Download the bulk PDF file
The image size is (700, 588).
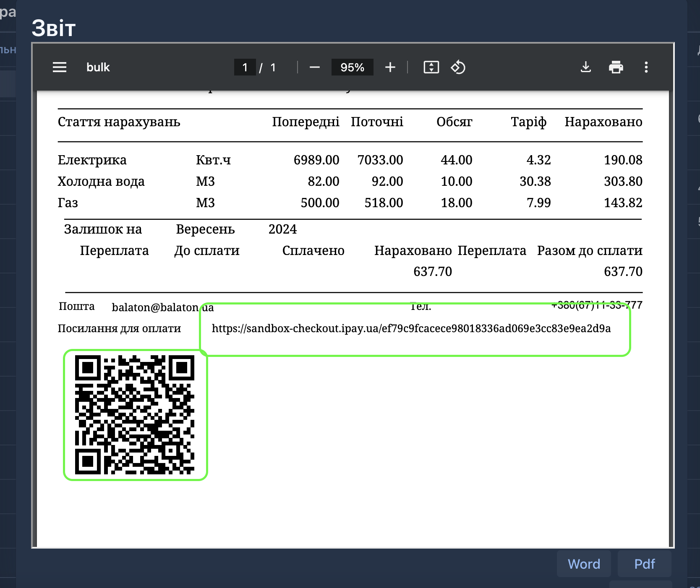point(586,67)
